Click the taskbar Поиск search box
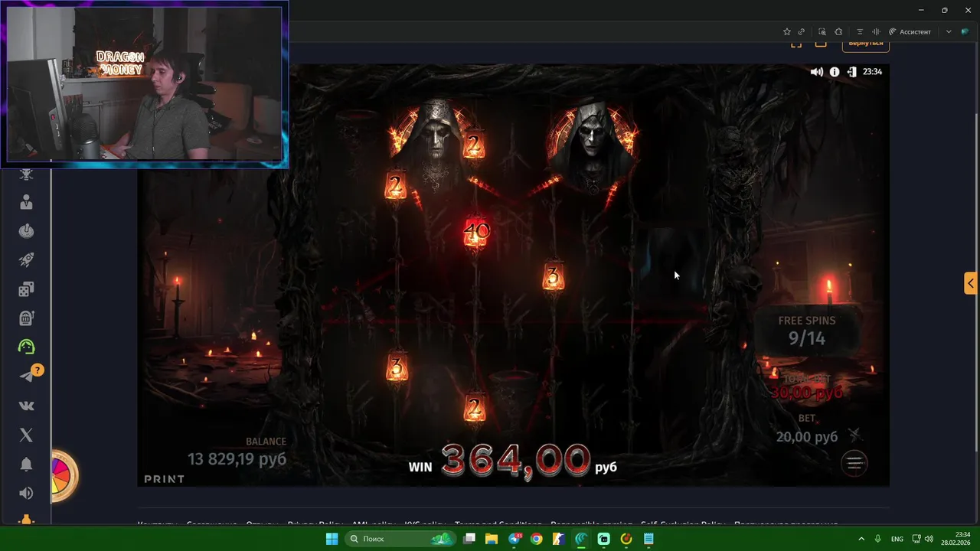The image size is (980, 551). pyautogui.click(x=400, y=539)
